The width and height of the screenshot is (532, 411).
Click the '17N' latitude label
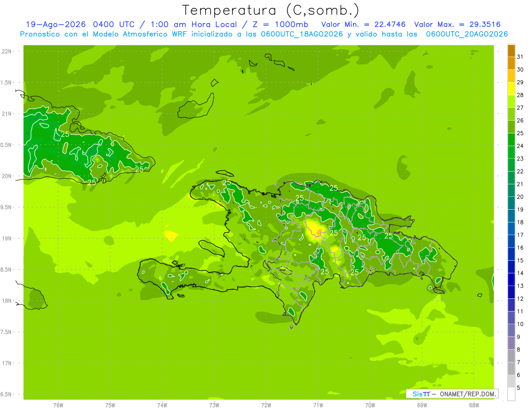click(7, 363)
